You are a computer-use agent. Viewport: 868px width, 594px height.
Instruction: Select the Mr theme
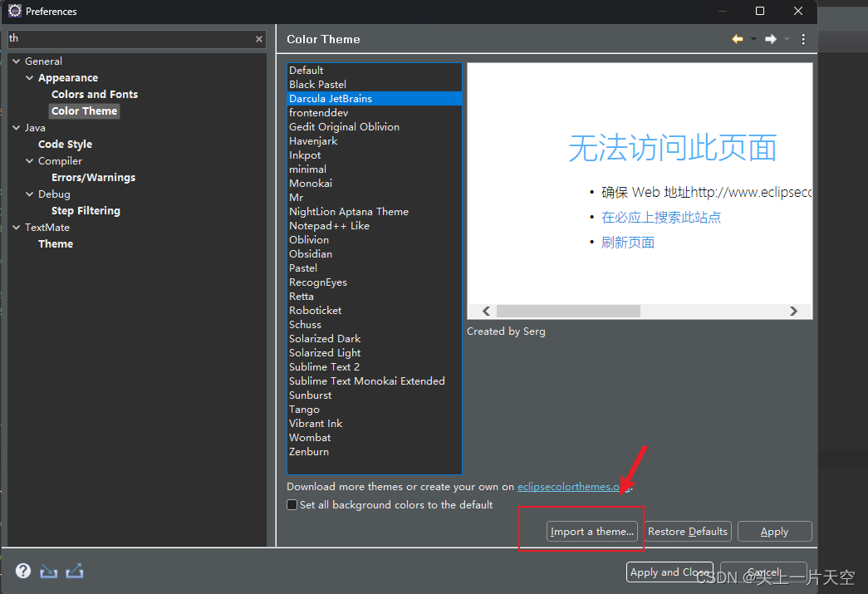click(375, 198)
